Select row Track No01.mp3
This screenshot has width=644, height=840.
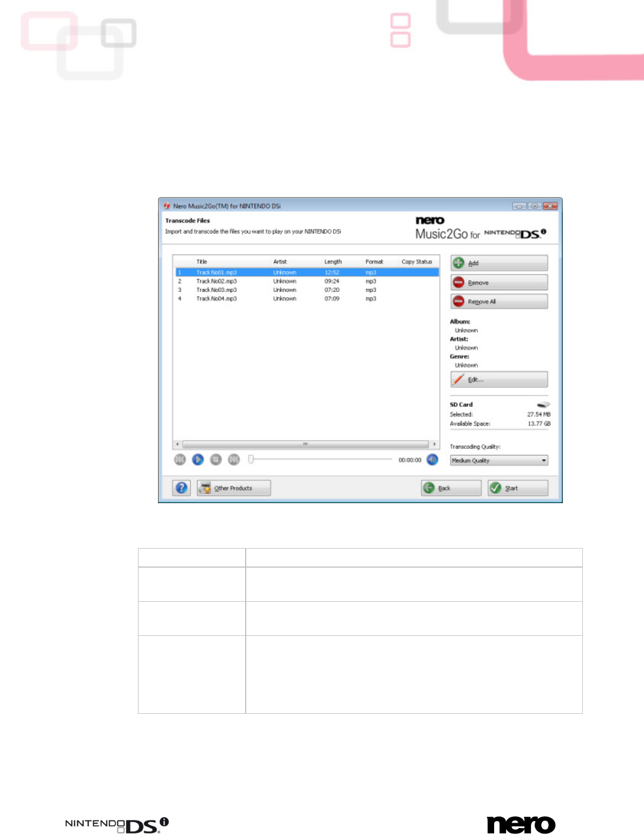[x=307, y=272]
